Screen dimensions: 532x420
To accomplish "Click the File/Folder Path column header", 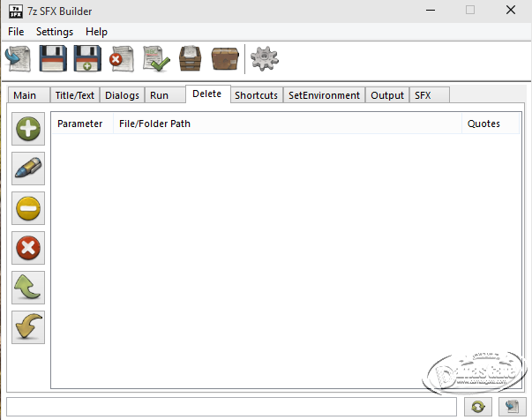I will click(x=288, y=124).
